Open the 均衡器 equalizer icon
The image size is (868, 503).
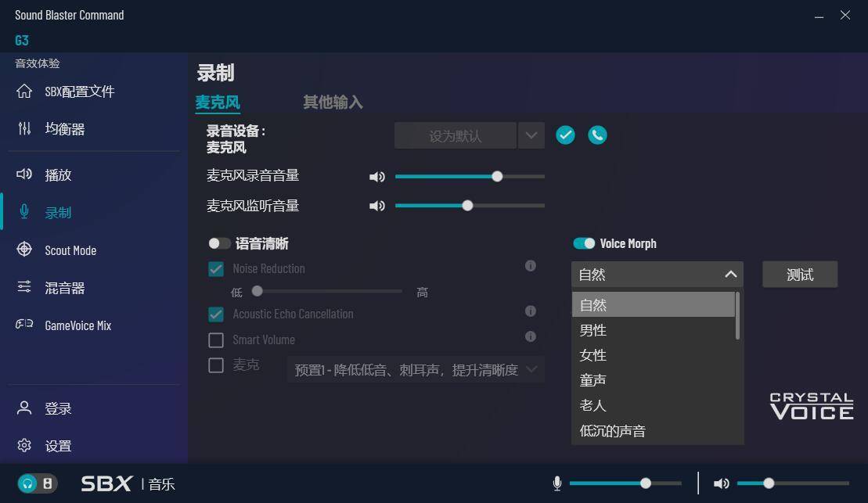[24, 128]
